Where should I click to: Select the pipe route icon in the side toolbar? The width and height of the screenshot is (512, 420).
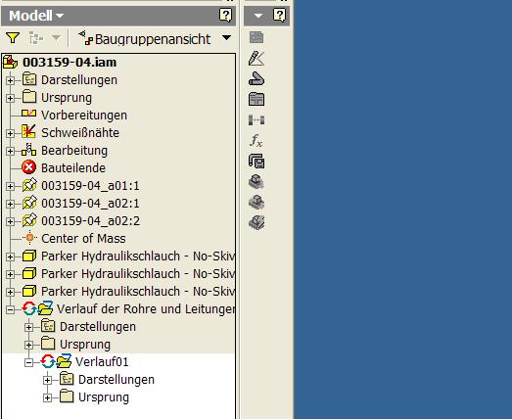click(x=256, y=79)
